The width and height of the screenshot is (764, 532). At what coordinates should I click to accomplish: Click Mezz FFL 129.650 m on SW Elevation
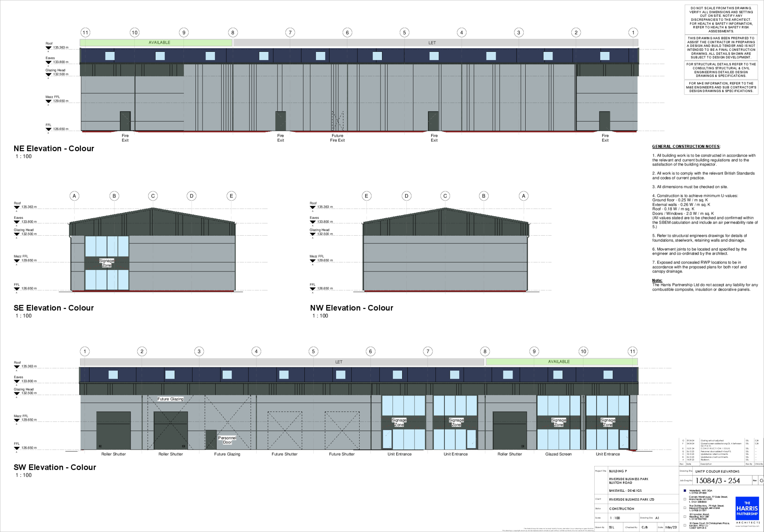click(25, 418)
